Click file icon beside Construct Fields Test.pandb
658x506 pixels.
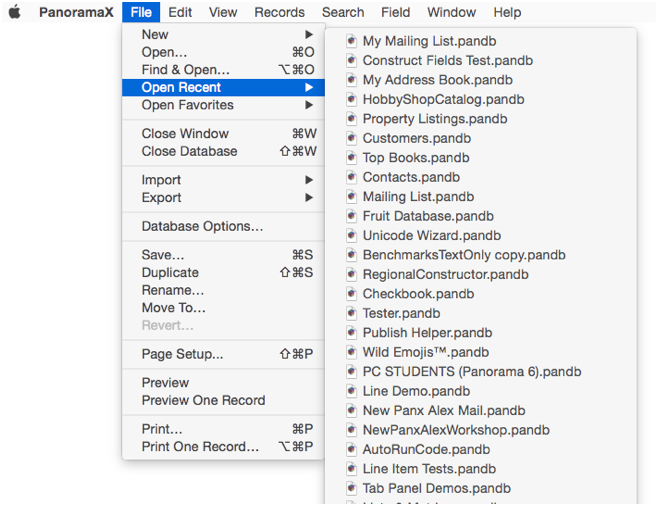click(x=351, y=60)
